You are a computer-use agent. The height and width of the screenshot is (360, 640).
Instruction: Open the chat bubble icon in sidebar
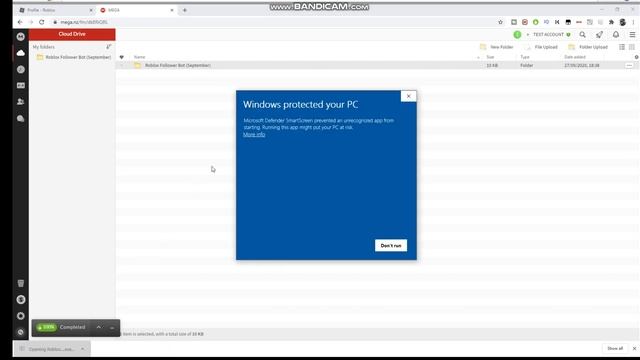[20, 118]
